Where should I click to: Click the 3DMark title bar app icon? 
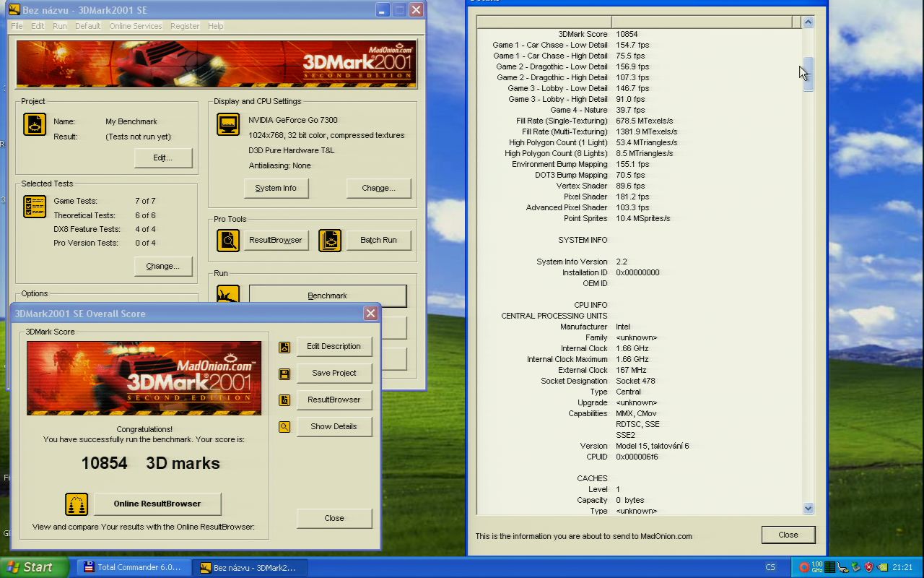[x=14, y=9]
